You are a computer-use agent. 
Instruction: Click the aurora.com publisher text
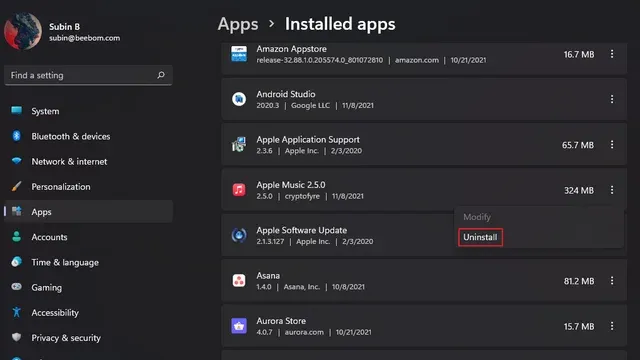304,332
